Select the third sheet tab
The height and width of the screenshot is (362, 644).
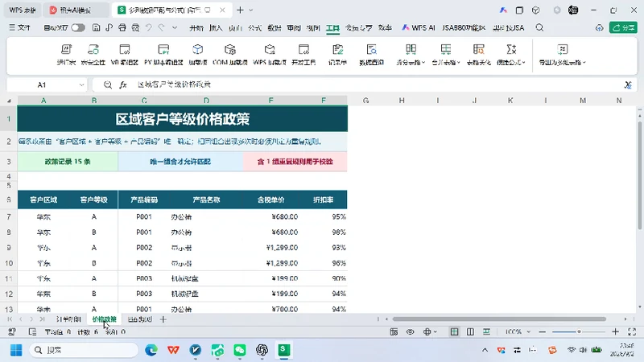coord(139,319)
